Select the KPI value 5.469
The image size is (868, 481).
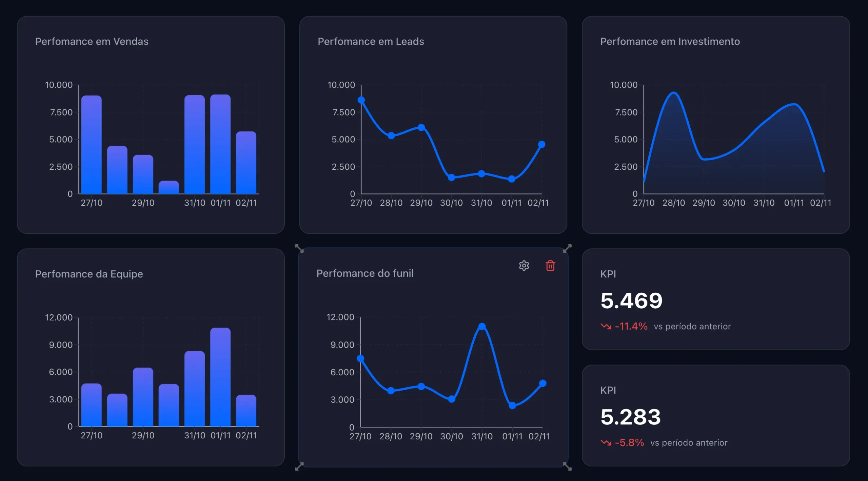click(x=631, y=300)
